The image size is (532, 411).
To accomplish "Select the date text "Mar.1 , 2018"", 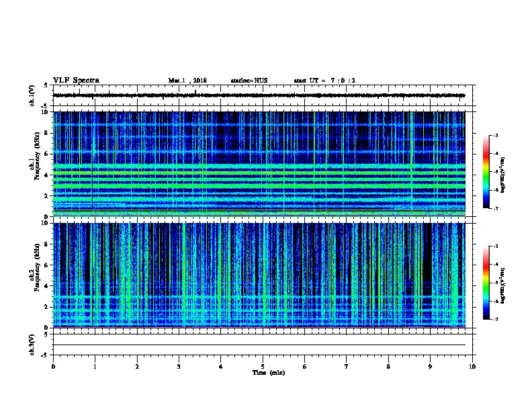I will [187, 81].
